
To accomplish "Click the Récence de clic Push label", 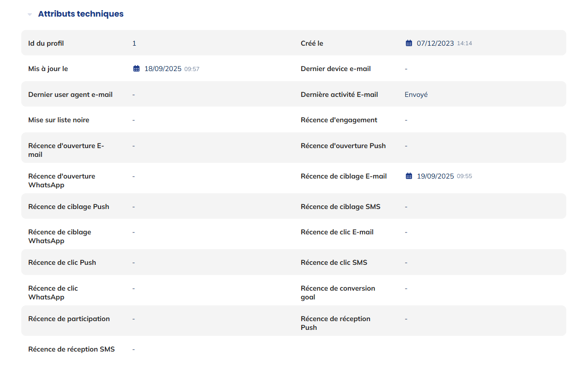I will pos(62,263).
